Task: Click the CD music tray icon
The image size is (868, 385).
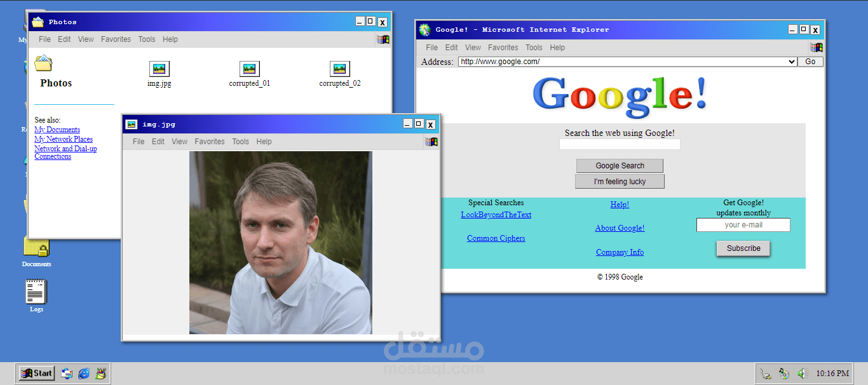Action: pos(785,374)
